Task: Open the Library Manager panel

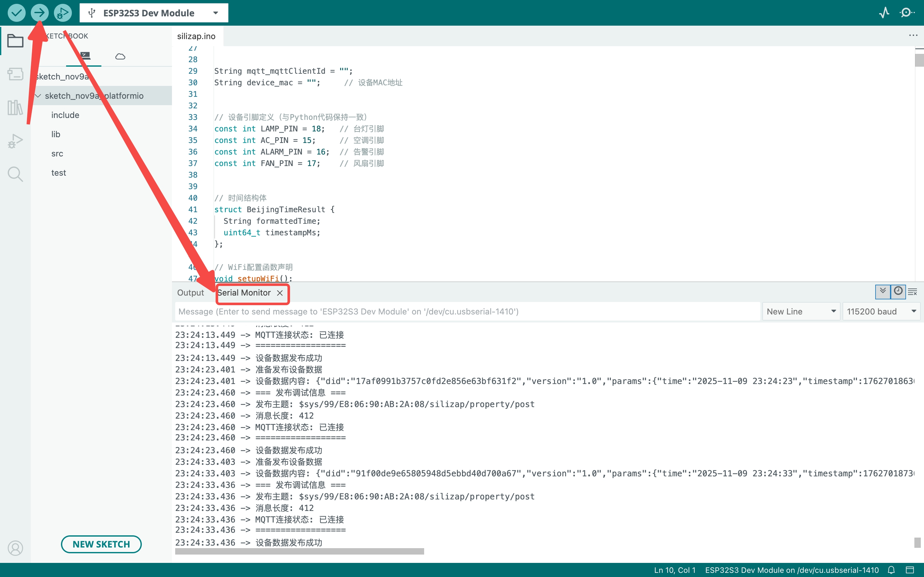Action: (x=15, y=108)
